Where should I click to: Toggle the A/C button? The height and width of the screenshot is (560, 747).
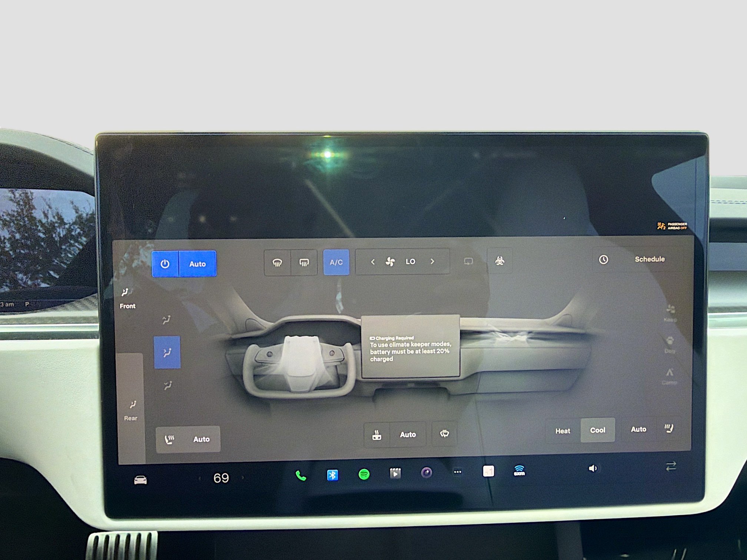[x=336, y=262]
